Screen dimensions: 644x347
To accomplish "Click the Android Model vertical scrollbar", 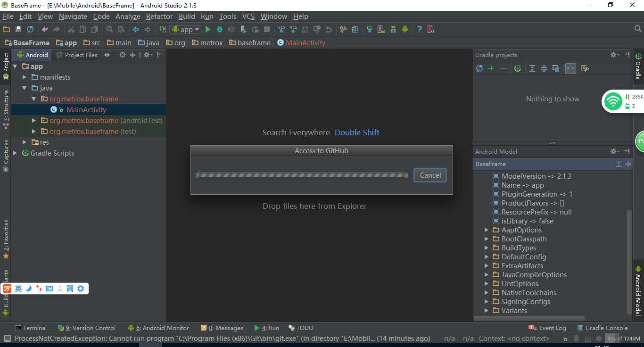I will click(629, 262).
